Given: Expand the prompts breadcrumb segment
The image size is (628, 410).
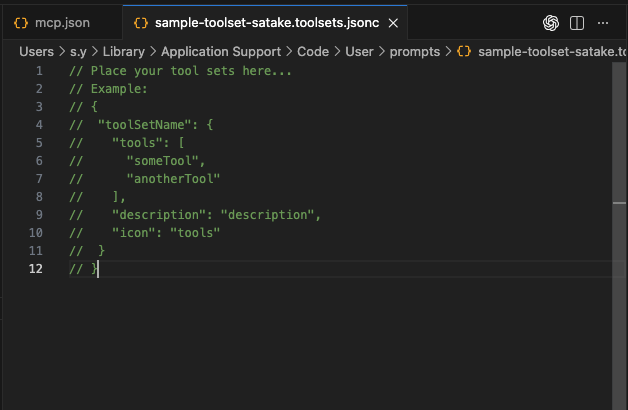Looking at the screenshot, I should point(414,50).
